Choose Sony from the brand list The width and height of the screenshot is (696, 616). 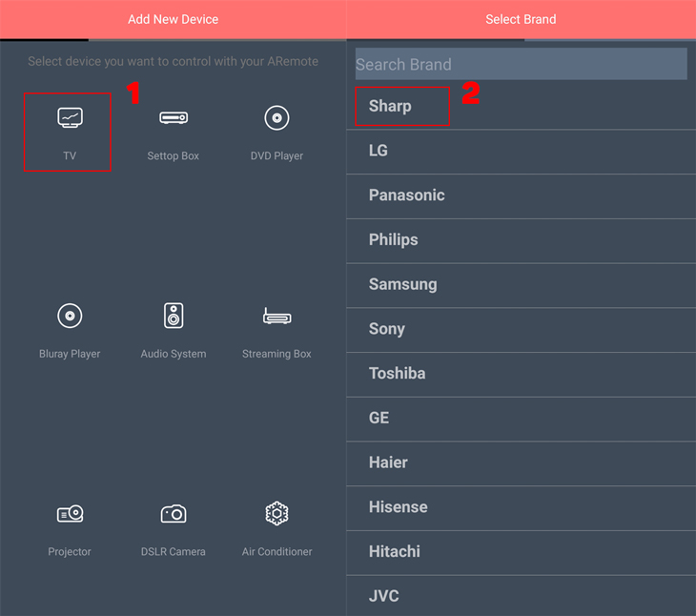tap(522, 329)
